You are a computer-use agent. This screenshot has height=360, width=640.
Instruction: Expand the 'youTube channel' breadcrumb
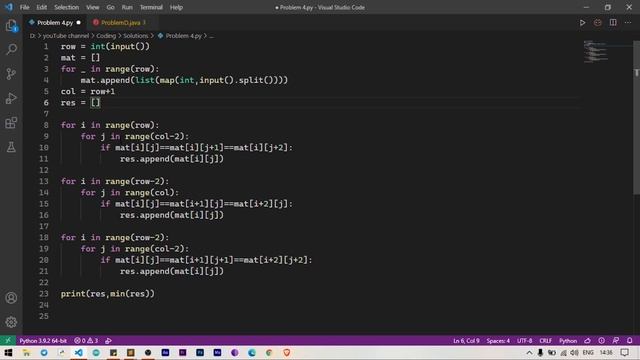(x=66, y=36)
